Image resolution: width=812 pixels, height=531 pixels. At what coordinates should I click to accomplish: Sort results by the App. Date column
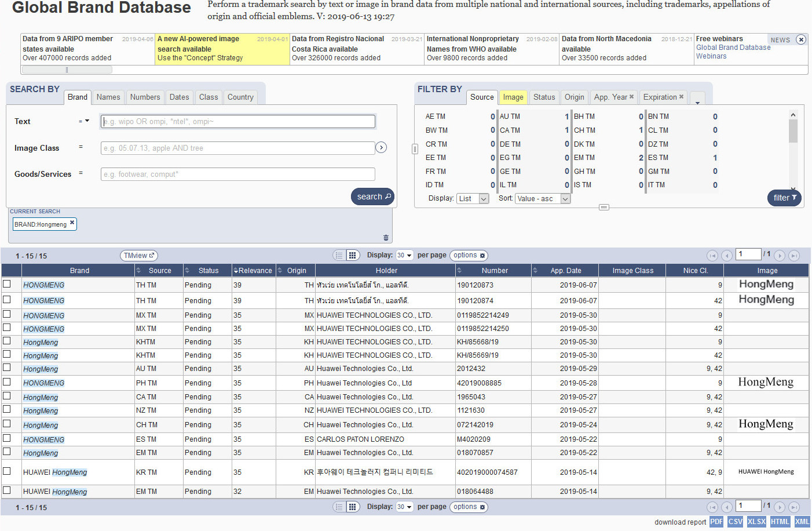point(566,271)
